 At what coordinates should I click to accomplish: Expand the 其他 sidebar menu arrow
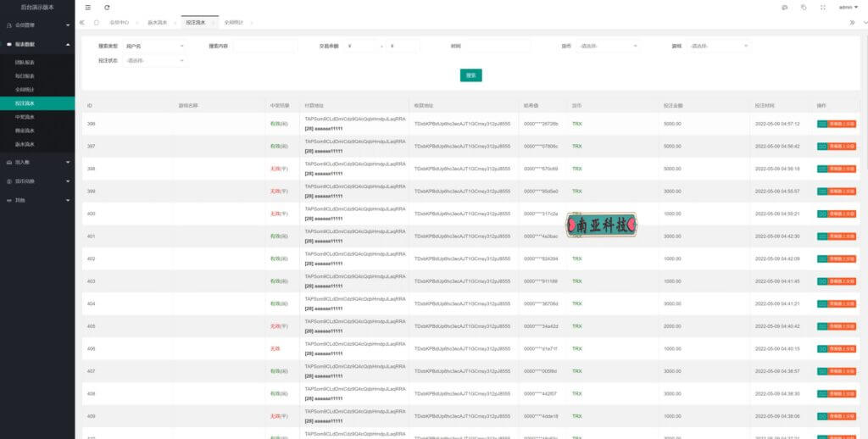68,200
